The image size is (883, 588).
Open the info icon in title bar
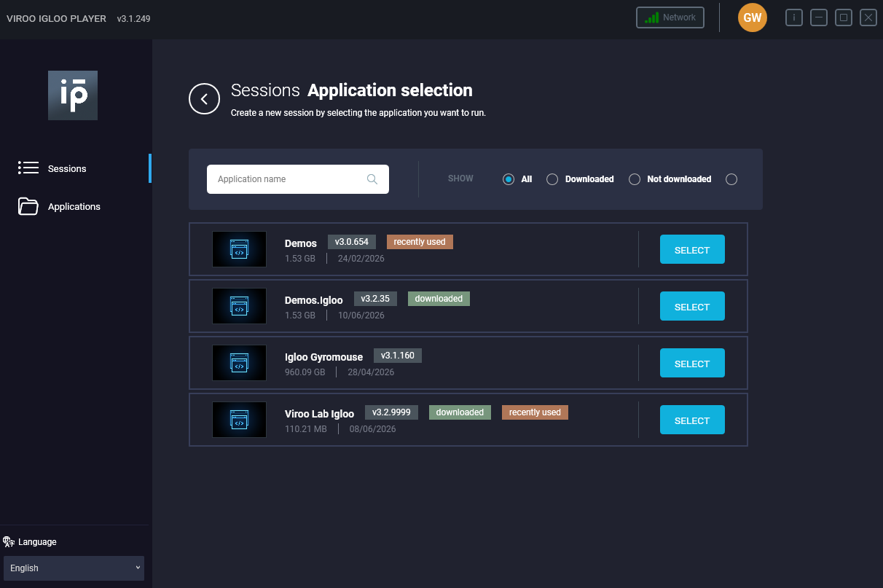(x=794, y=17)
